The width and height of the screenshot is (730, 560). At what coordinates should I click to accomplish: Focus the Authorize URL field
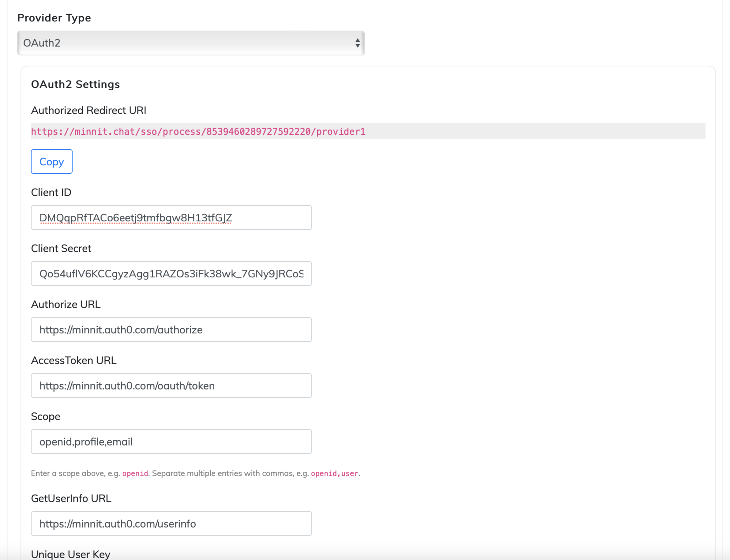point(171,329)
